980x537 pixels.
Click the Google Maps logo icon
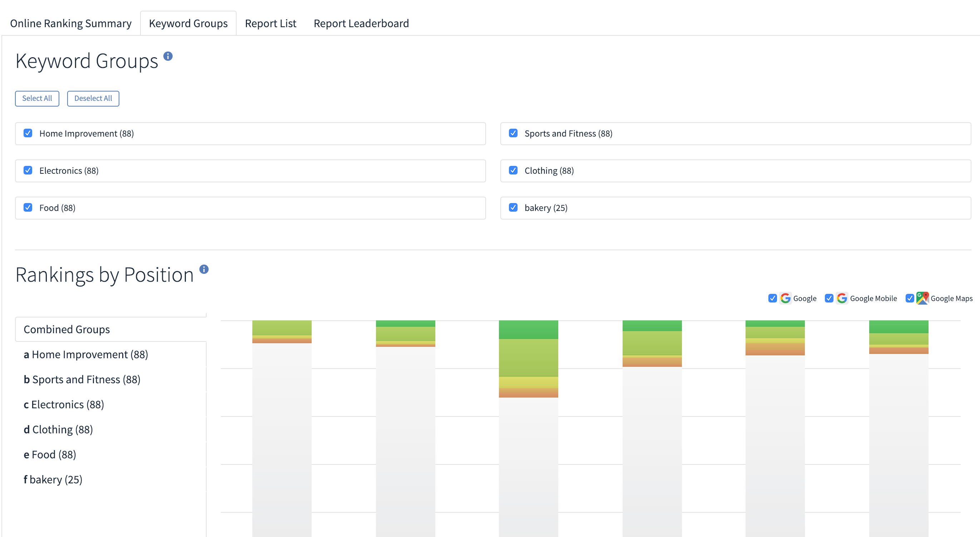click(922, 299)
